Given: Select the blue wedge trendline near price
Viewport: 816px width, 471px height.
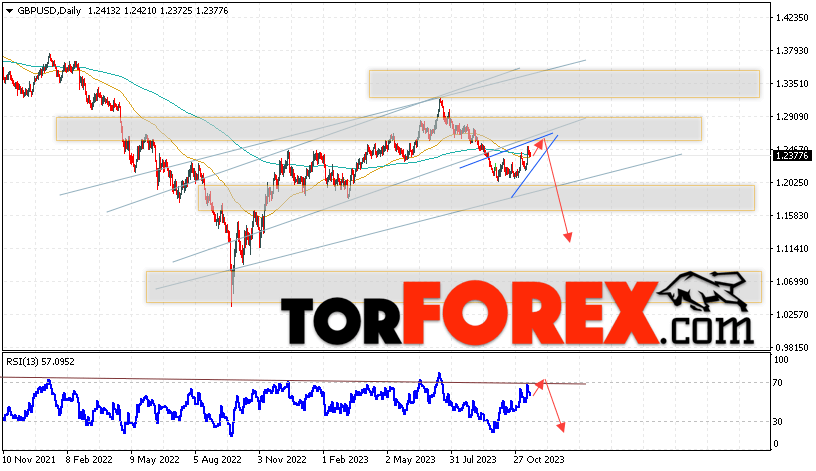Looking at the screenshot, I should tap(534, 167).
